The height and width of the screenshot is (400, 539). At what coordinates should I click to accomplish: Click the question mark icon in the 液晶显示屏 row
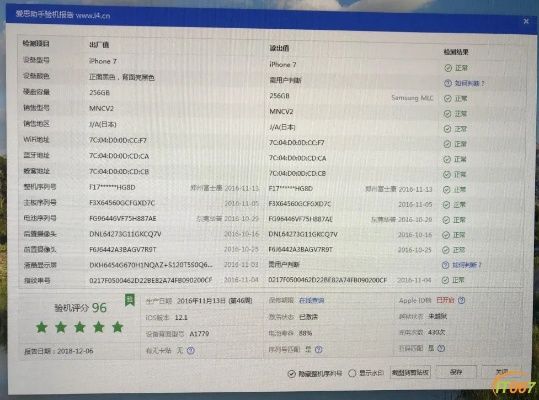(446, 265)
